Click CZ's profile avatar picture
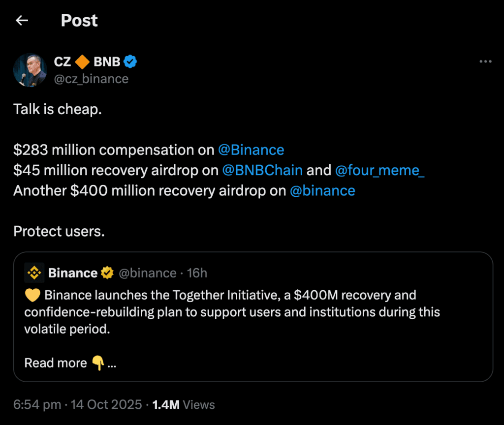 point(30,70)
